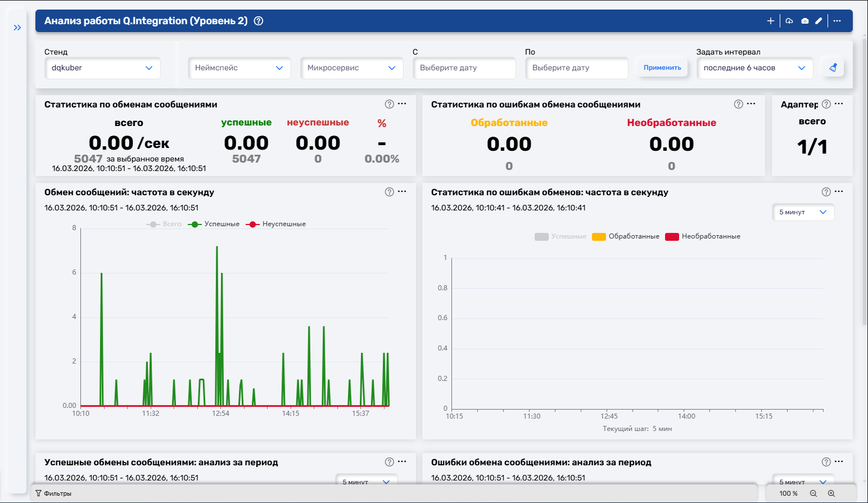Open the more options menu in blue header
The image size is (868, 503).
[x=837, y=21]
